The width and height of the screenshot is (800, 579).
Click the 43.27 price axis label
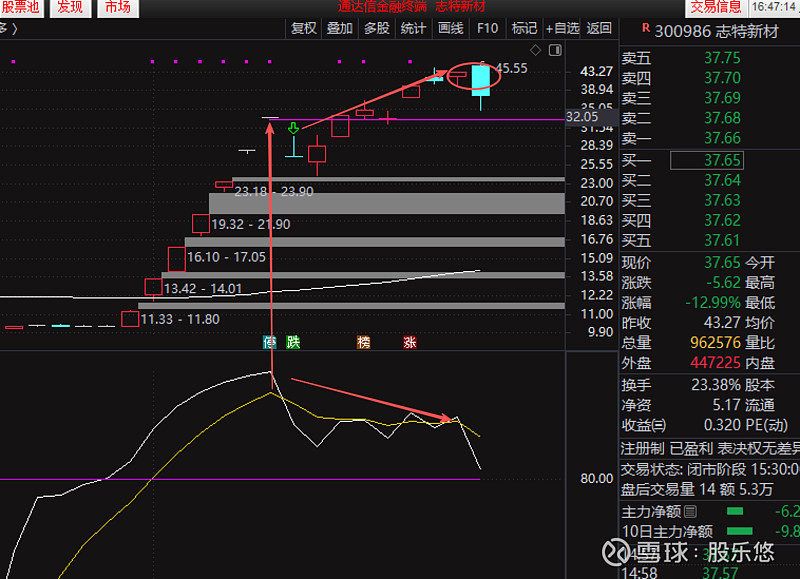pos(596,71)
